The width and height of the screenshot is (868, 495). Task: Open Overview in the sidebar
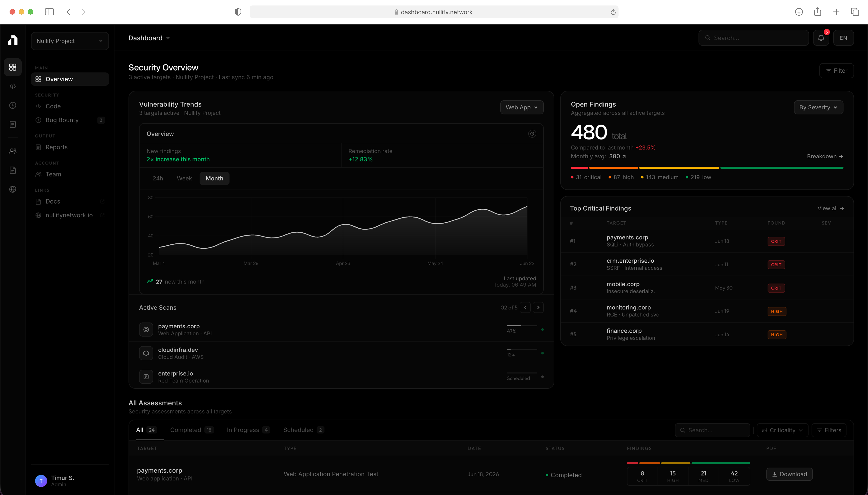70,79
